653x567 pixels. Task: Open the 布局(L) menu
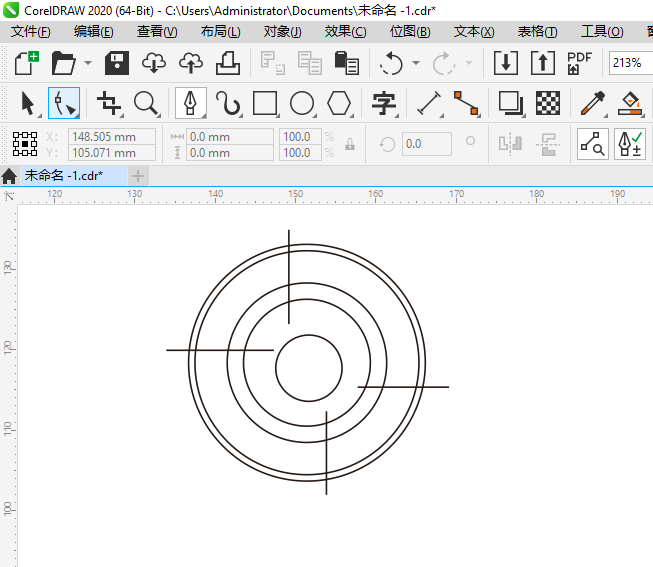[220, 32]
